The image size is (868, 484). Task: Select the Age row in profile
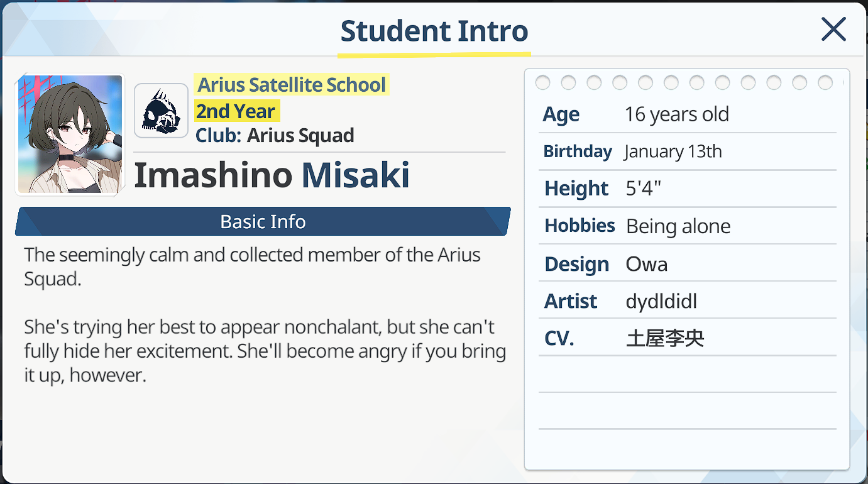point(687,114)
